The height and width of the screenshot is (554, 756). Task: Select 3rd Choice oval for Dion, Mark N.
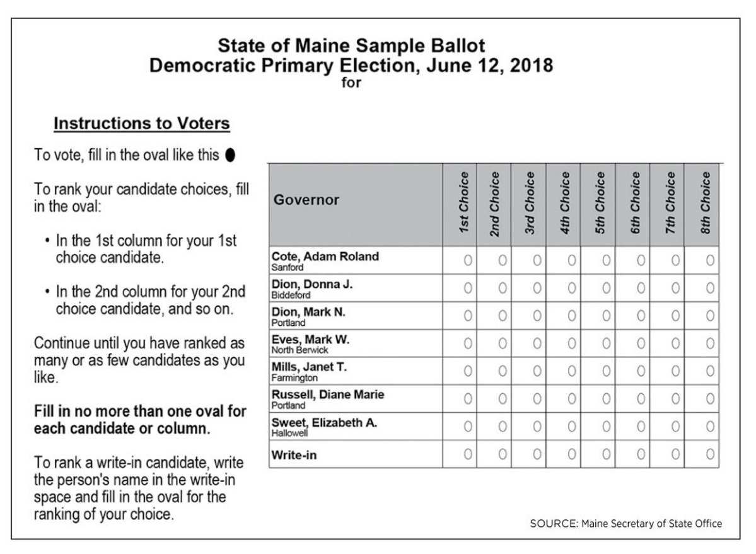pyautogui.click(x=537, y=316)
